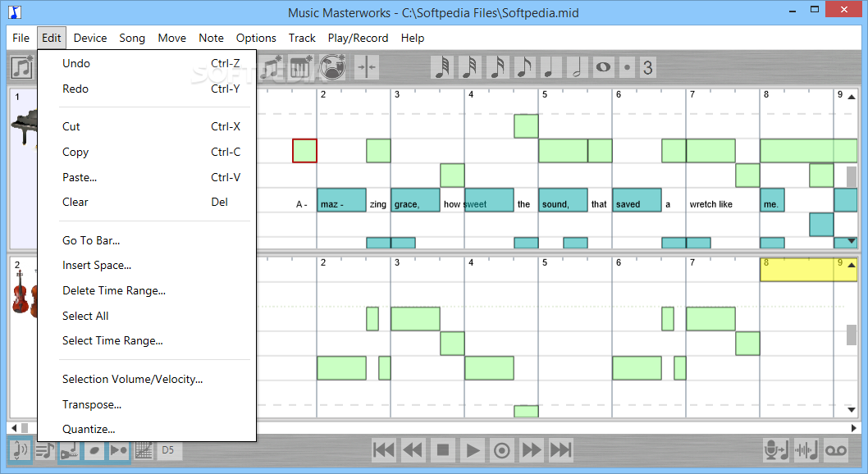The width and height of the screenshot is (868, 474).
Task: Open the Play/Record menu
Action: pyautogui.click(x=358, y=38)
